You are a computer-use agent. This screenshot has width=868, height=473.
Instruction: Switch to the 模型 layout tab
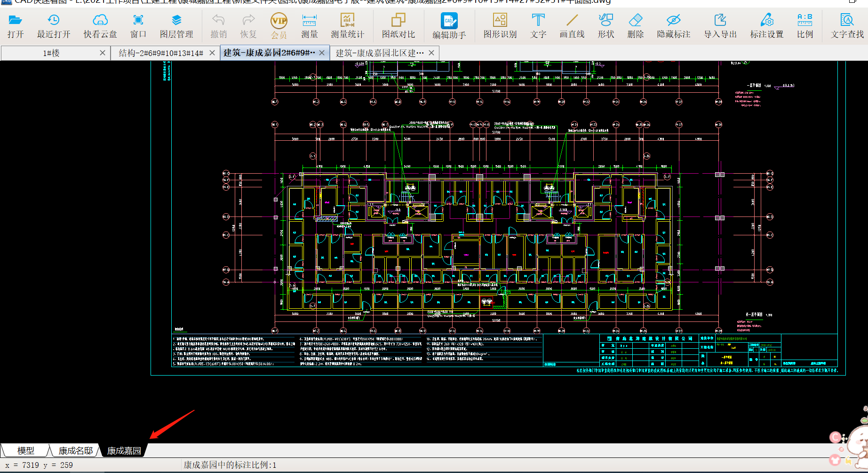coord(25,450)
